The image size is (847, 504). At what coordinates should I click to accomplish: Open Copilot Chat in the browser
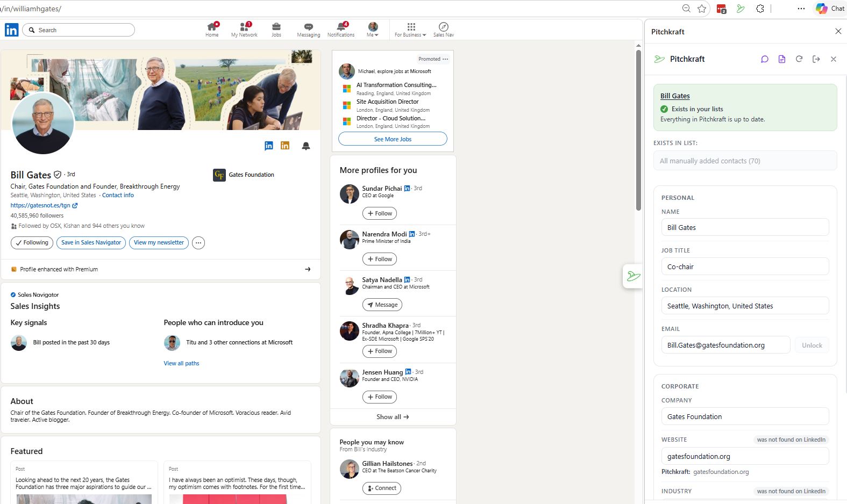830,9
